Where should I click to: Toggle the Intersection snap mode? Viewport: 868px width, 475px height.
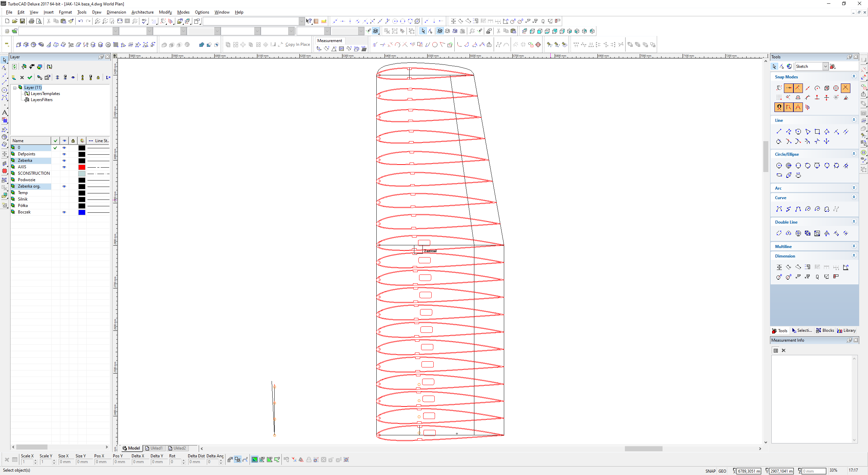point(846,88)
